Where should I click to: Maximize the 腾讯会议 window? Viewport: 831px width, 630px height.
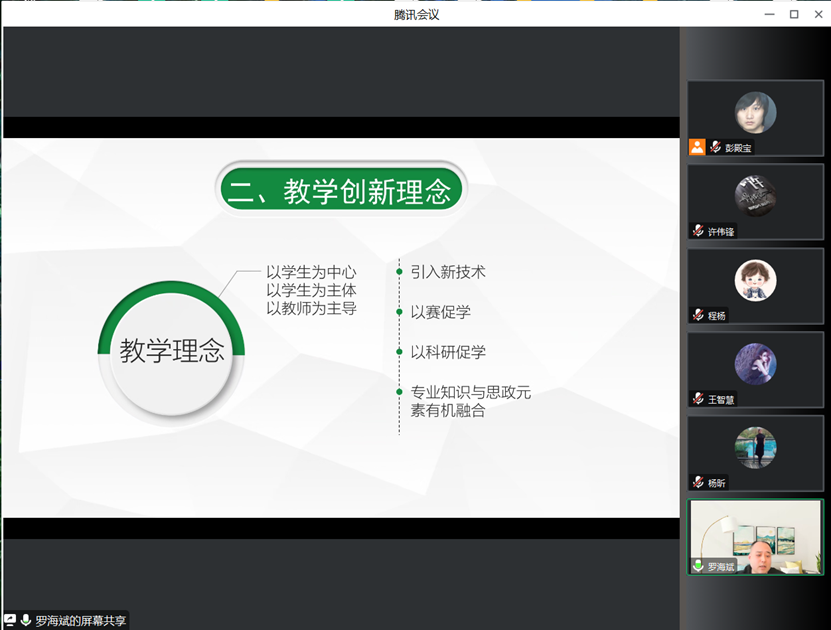[x=794, y=14]
